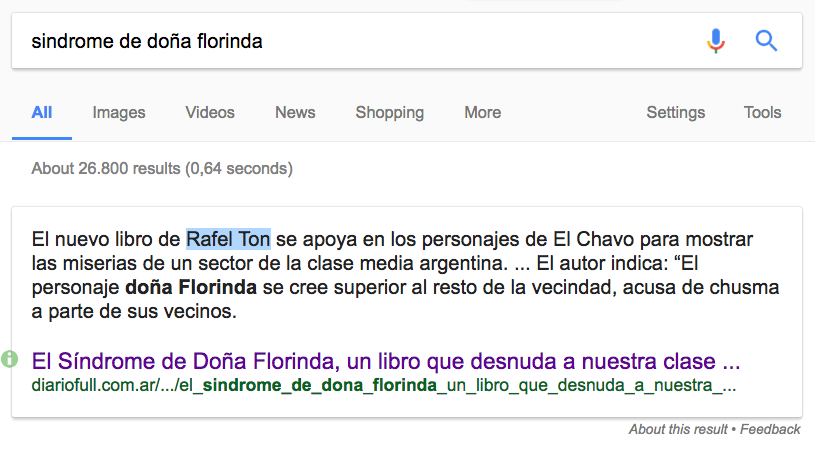
Task: Click the green info icon beside result
Action: (10, 358)
